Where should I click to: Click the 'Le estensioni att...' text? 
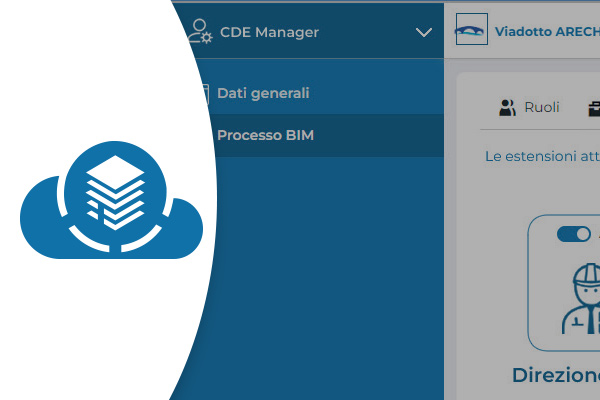pos(540,157)
